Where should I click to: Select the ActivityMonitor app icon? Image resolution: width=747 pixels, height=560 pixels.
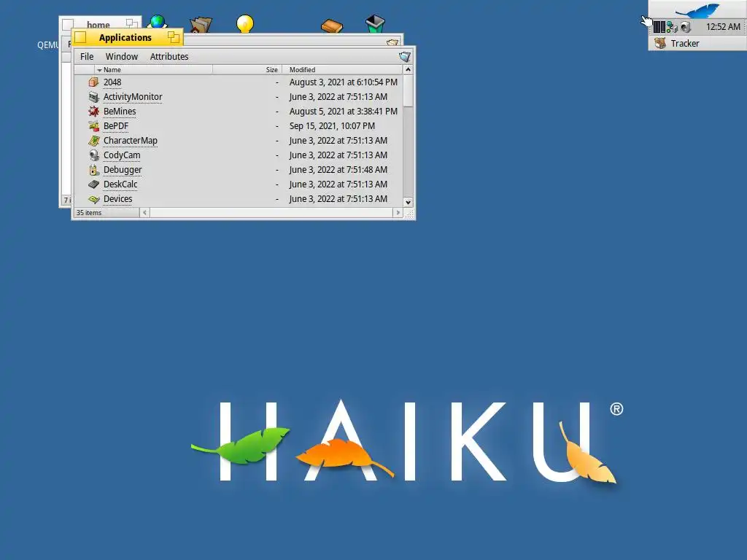click(93, 97)
